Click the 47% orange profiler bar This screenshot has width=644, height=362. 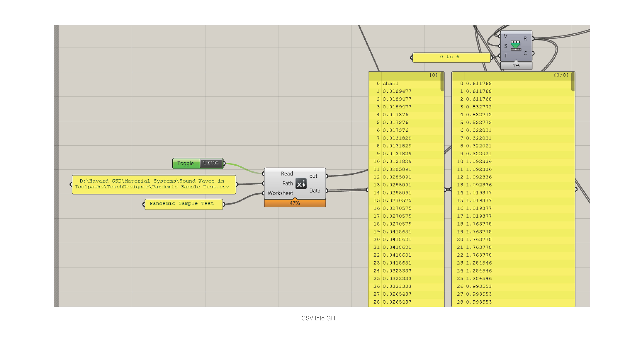(295, 203)
